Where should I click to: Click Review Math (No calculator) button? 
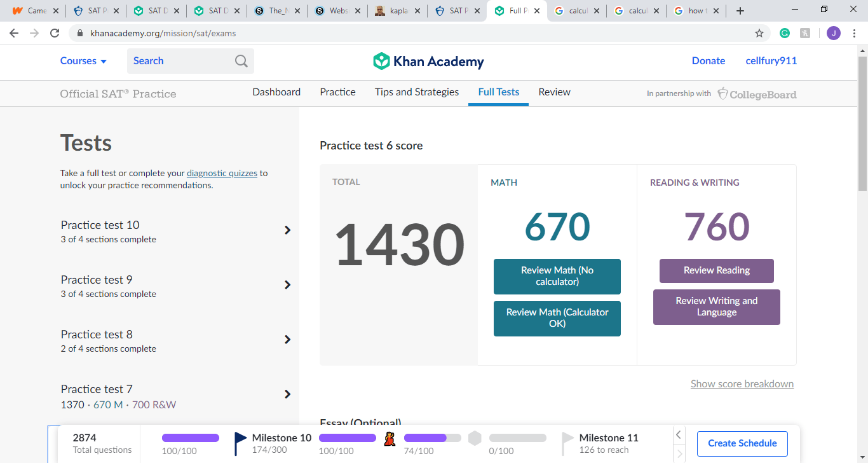[x=557, y=276]
